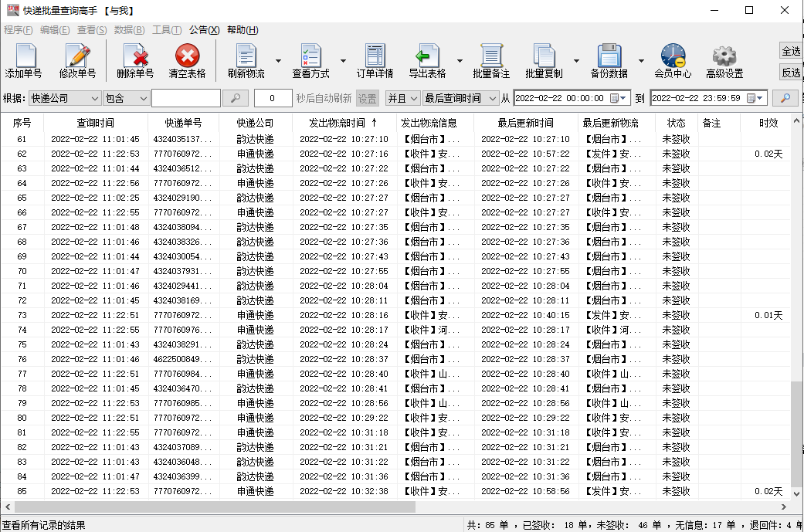Click the 全选 button
Screen dimensions: 804x532
pyautogui.click(x=791, y=51)
